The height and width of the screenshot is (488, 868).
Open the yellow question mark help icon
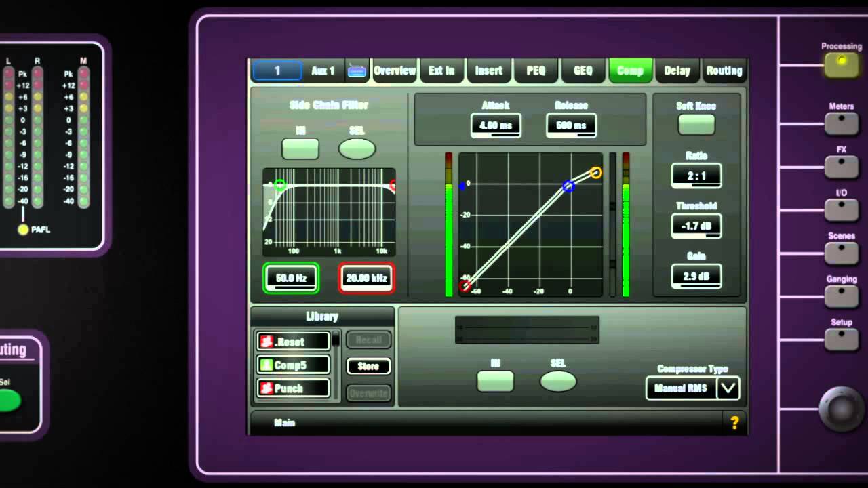click(x=734, y=423)
